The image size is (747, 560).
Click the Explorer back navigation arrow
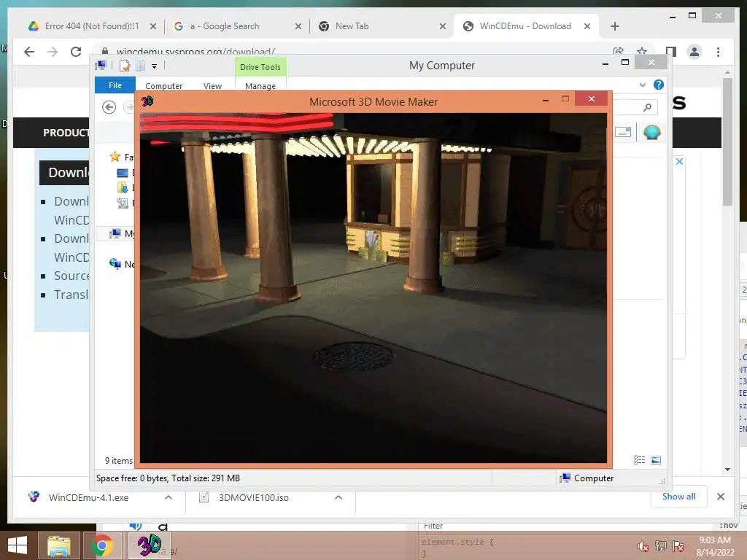tap(109, 107)
